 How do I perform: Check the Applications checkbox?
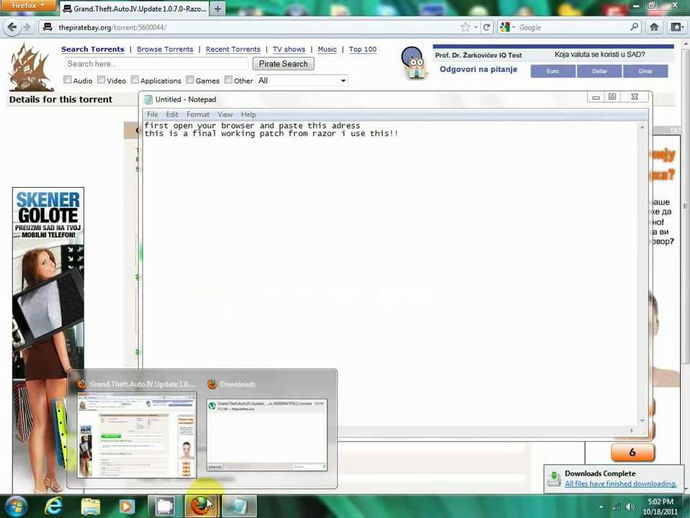[135, 80]
